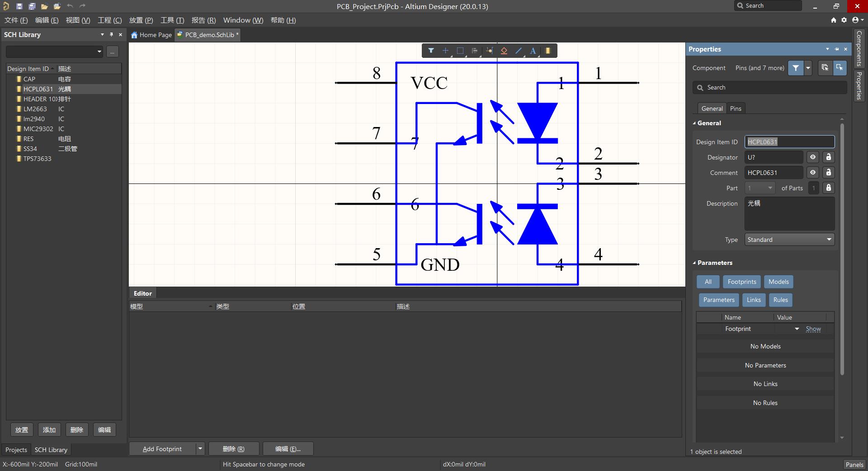Open the 文件 (F) menu
This screenshot has height=471, width=868.
click(16, 20)
